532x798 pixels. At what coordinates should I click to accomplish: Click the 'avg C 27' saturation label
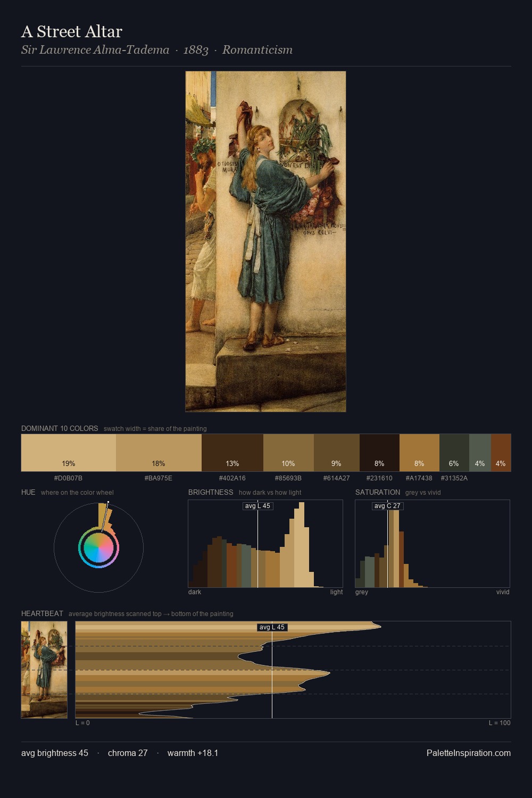[x=387, y=506]
